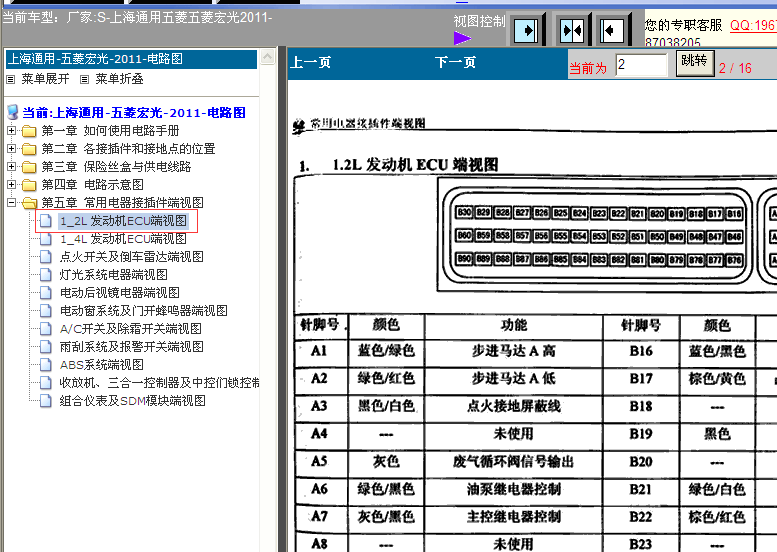Click the page icon of 灯光系统电器端视图
The width and height of the screenshot is (777, 552).
click(46, 275)
